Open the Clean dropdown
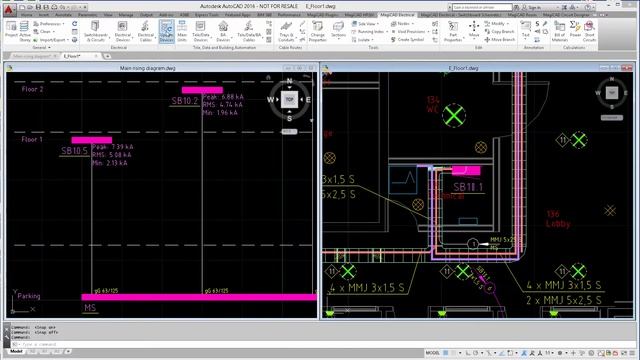The height and width of the screenshot is (360, 640). point(44,31)
